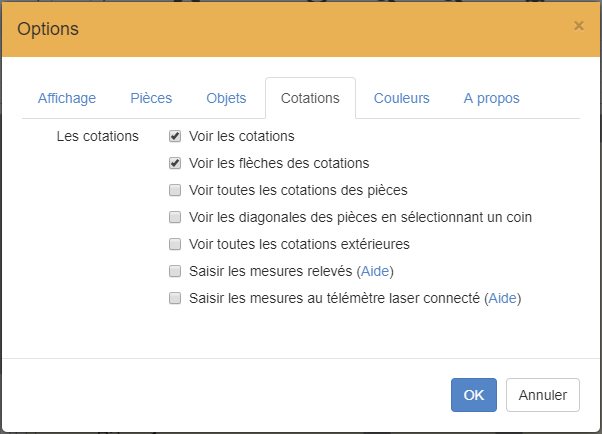Open the Pièces tab
Image resolution: width=602 pixels, height=434 pixels.
[151, 98]
